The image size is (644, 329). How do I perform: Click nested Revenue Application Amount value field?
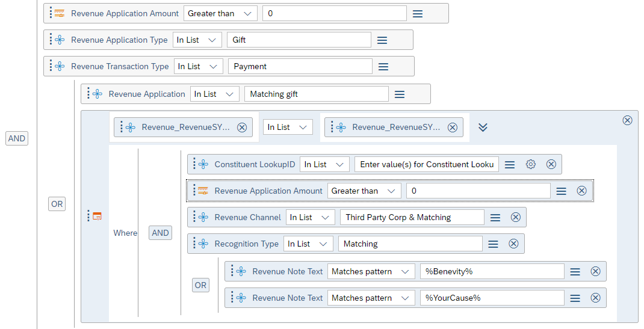pos(478,191)
